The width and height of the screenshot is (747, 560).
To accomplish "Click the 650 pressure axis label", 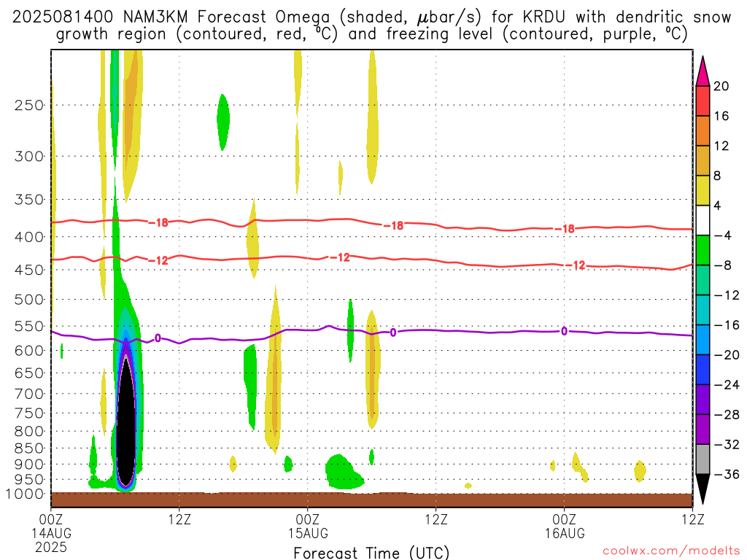I will coord(29,373).
